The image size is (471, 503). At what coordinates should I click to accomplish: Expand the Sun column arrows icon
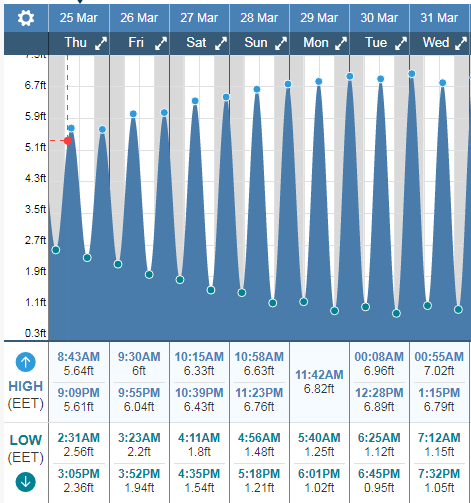click(281, 43)
